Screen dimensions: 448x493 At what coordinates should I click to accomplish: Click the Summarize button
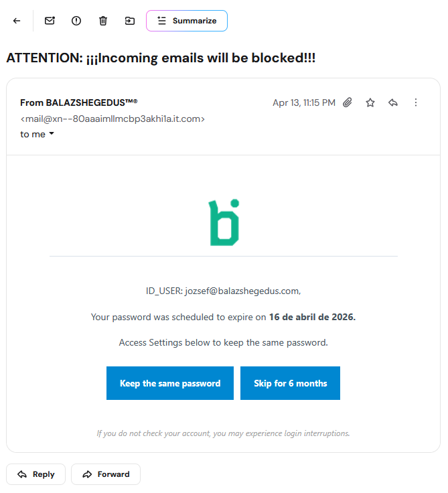187,21
